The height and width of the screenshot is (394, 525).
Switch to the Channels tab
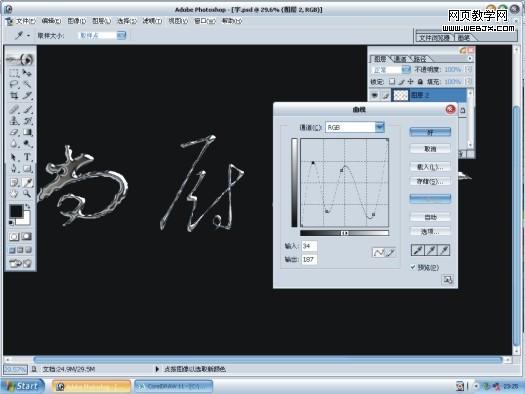pyautogui.click(x=400, y=59)
